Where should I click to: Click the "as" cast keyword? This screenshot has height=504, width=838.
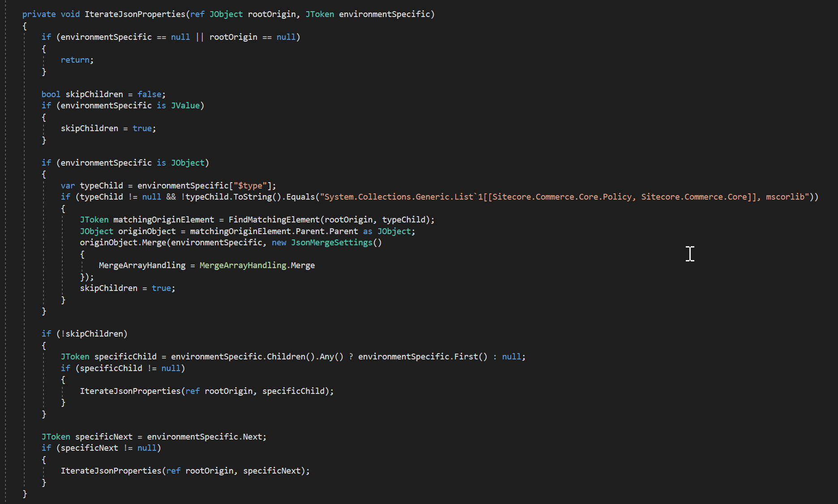tap(368, 231)
